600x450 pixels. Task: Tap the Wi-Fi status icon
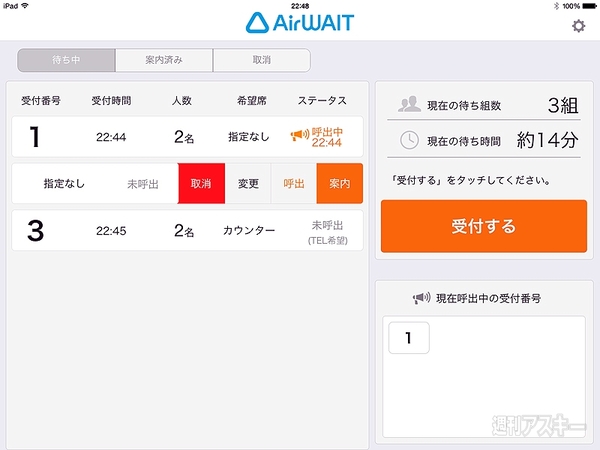coord(25,6)
